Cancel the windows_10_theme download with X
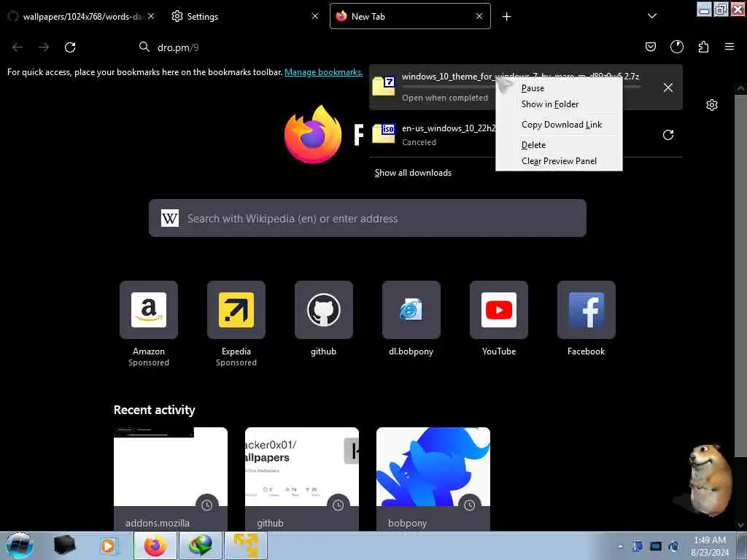The height and width of the screenshot is (560, 747). pos(668,87)
